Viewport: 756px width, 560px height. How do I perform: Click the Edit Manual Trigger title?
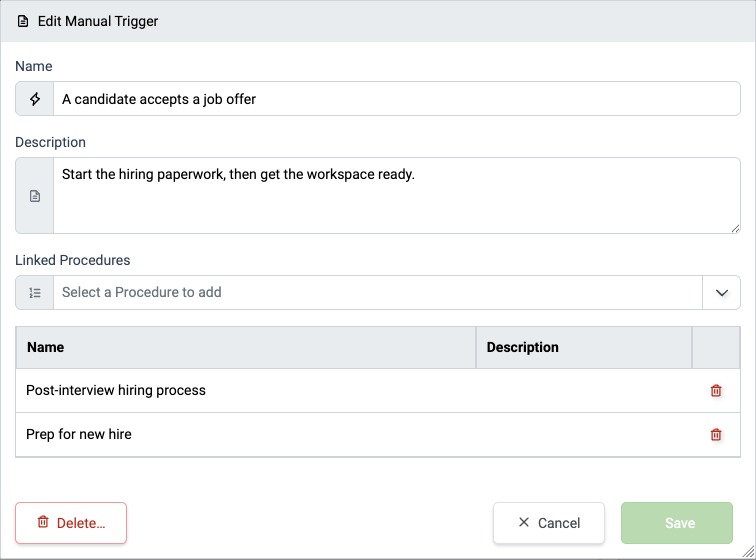[98, 21]
